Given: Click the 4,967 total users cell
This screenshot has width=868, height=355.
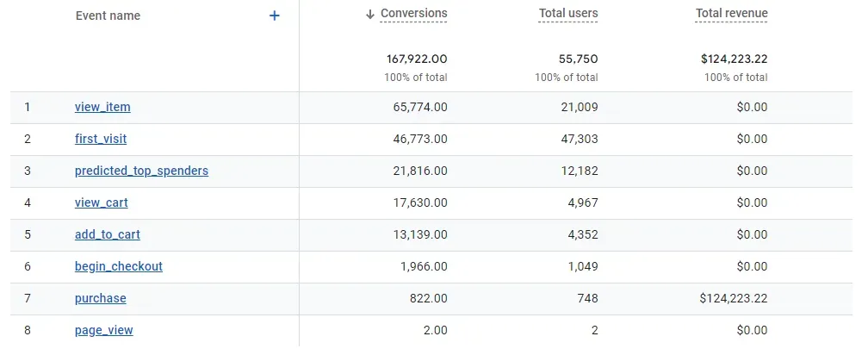Looking at the screenshot, I should (582, 202).
